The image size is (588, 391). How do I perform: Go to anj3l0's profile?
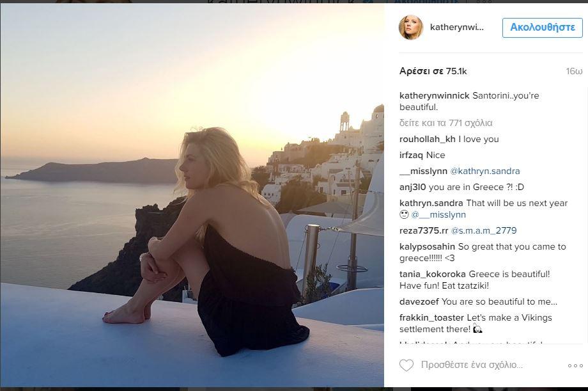pyautogui.click(x=412, y=187)
